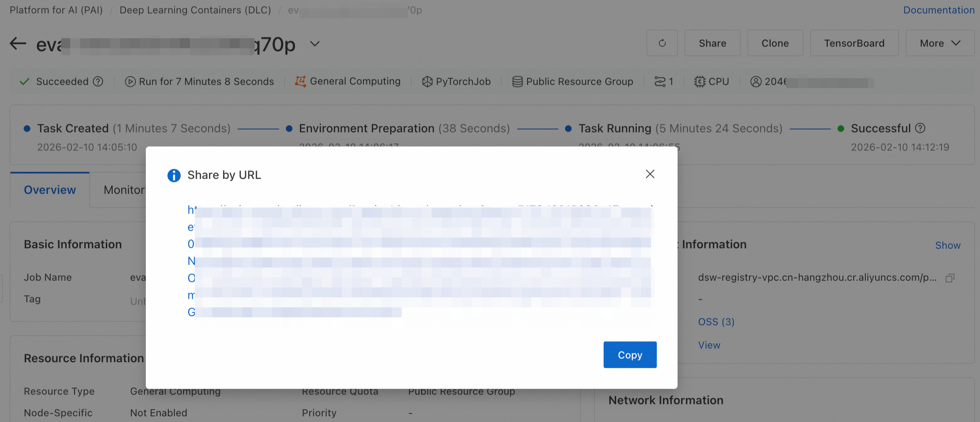Click the '2026-02-10 14:12:19' timestamp
This screenshot has width=980, height=422.
[x=900, y=147]
